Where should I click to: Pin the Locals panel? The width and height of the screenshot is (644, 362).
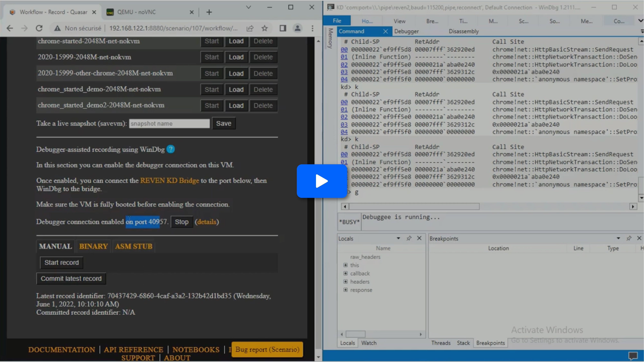(409, 238)
